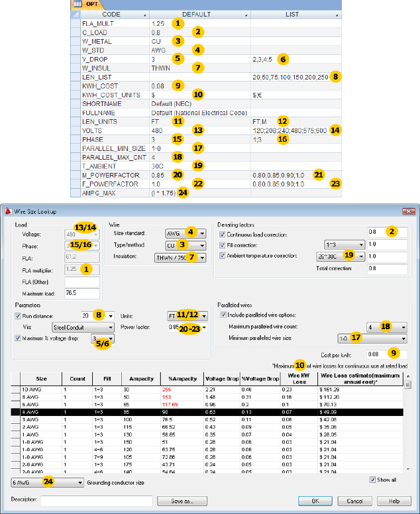Click the Help button
This screenshot has width=420, height=514.
click(394, 501)
